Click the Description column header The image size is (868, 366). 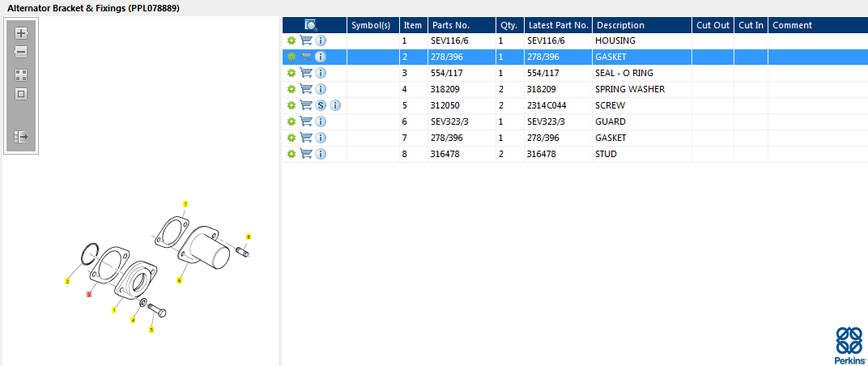pos(620,25)
